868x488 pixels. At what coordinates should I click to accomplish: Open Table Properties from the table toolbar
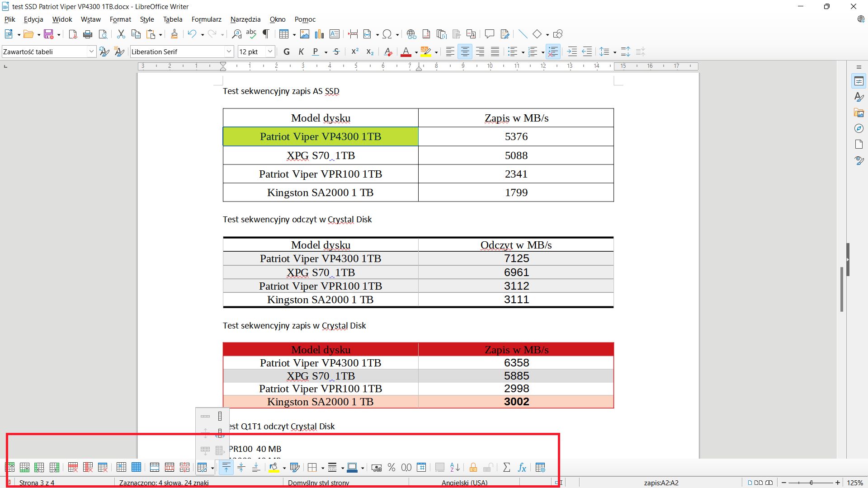coord(541,467)
